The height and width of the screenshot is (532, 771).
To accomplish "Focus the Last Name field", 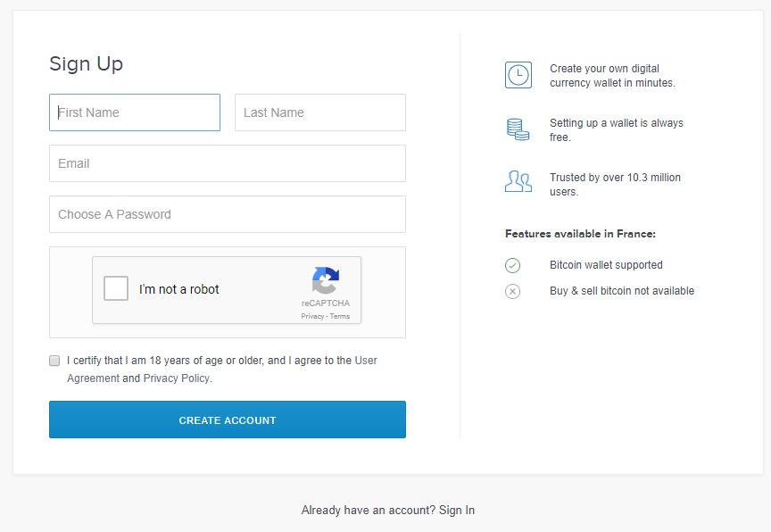I will 320,112.
